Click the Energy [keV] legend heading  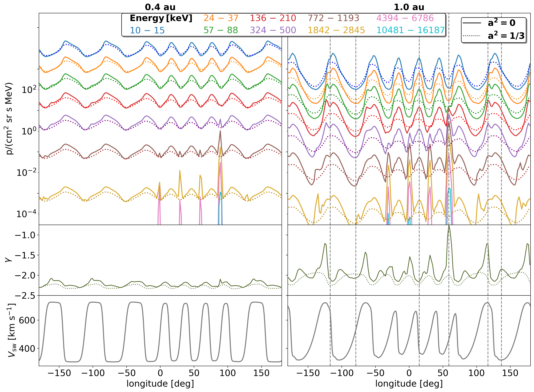coord(161,18)
